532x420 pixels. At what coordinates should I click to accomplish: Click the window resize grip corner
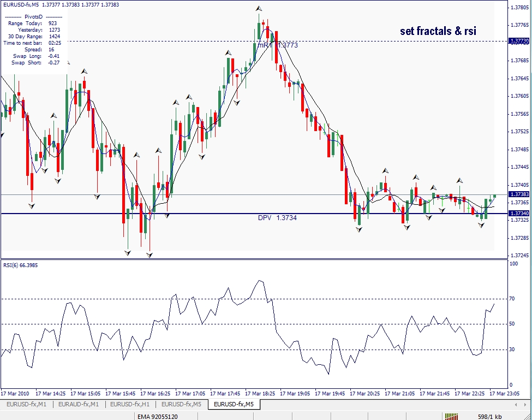[528, 417]
